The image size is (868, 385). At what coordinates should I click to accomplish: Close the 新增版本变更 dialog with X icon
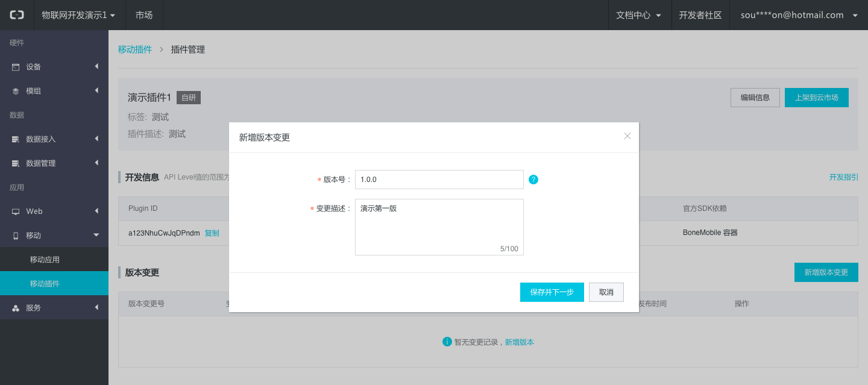click(x=627, y=136)
